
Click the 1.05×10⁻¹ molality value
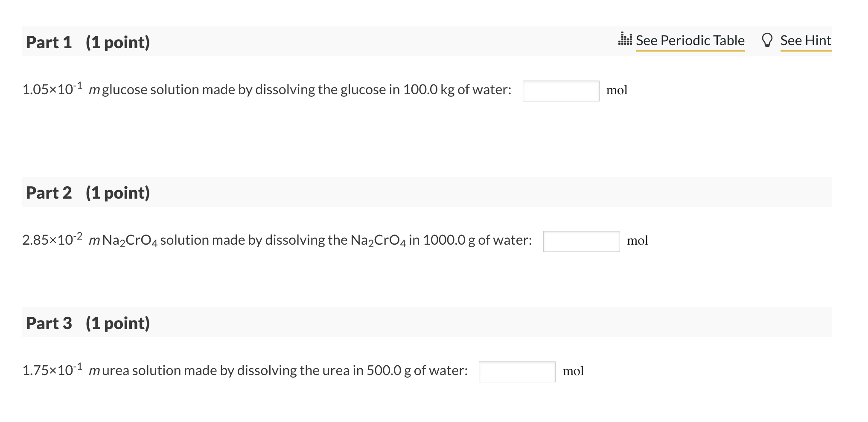coord(52,89)
